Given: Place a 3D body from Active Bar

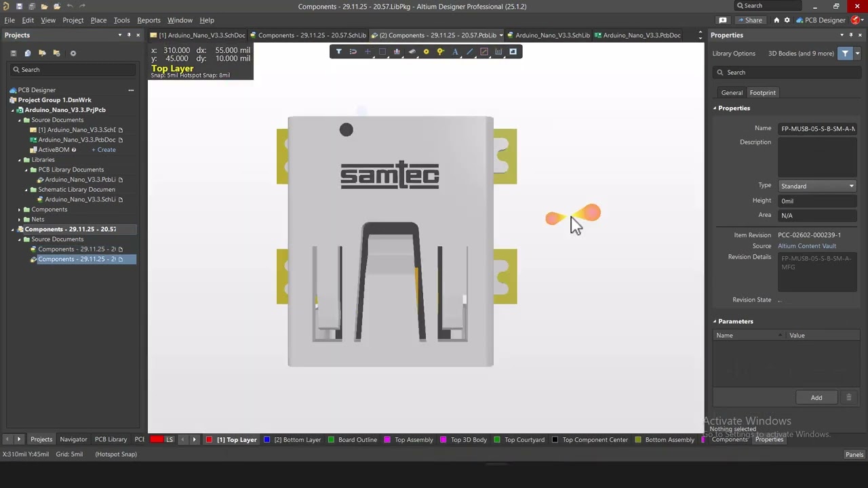Looking at the screenshot, I should click(412, 52).
